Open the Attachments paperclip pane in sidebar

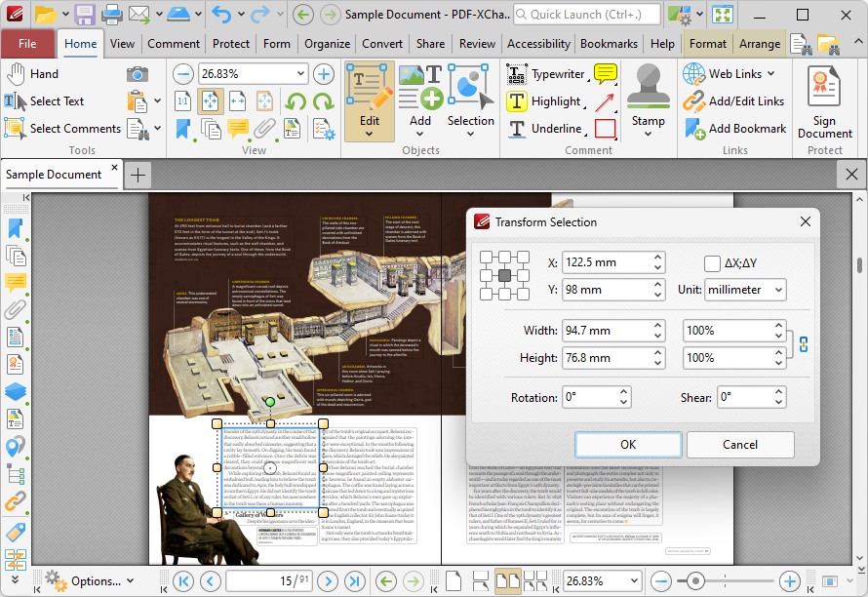tap(15, 309)
